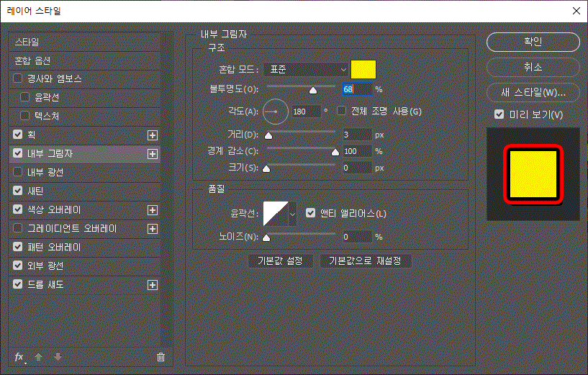
Task: Toggle 미리 보기 preview checkbox
Action: tap(499, 114)
